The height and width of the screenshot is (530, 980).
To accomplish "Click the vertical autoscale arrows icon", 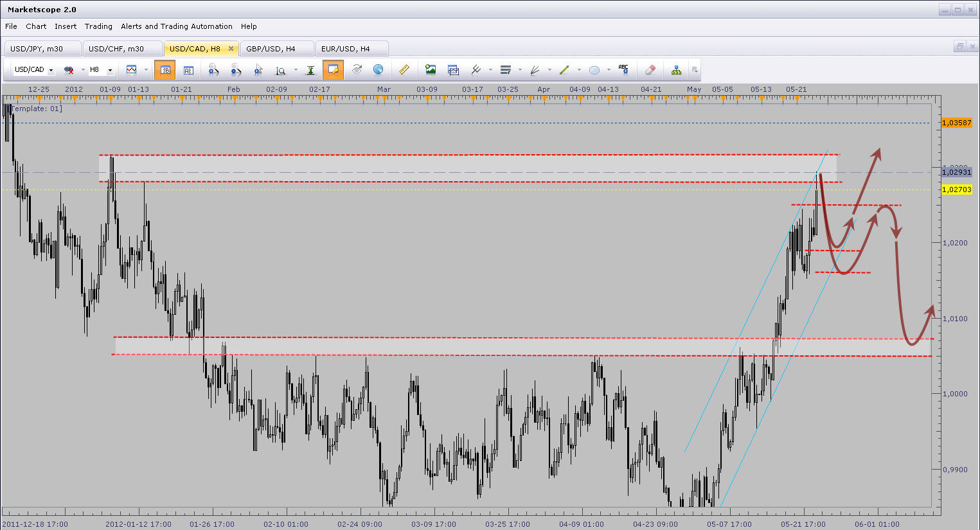I will 310,70.
